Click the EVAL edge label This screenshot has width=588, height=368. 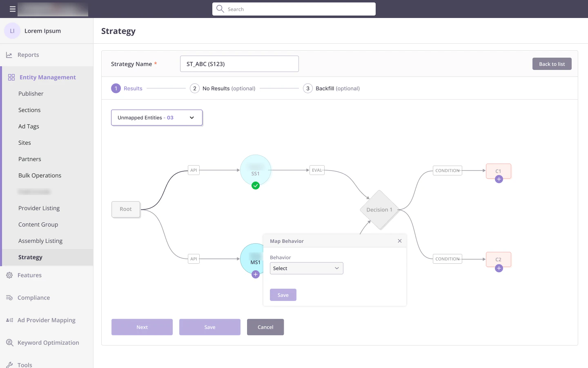(317, 170)
